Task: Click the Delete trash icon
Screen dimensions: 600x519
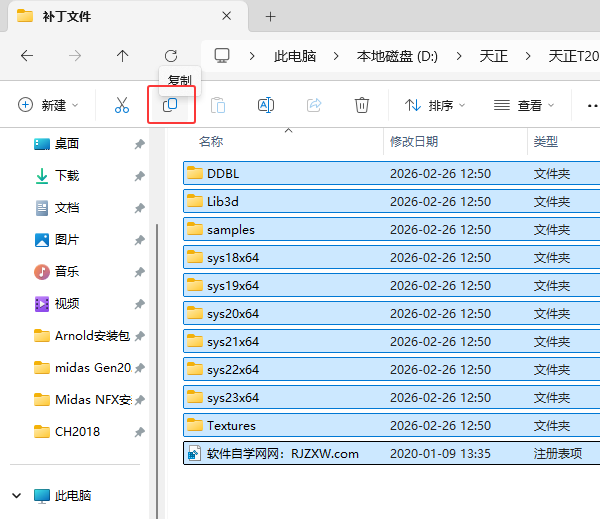Action: point(362,105)
